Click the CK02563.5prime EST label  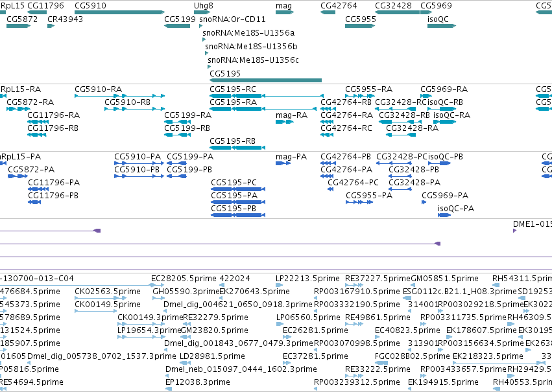108,292
